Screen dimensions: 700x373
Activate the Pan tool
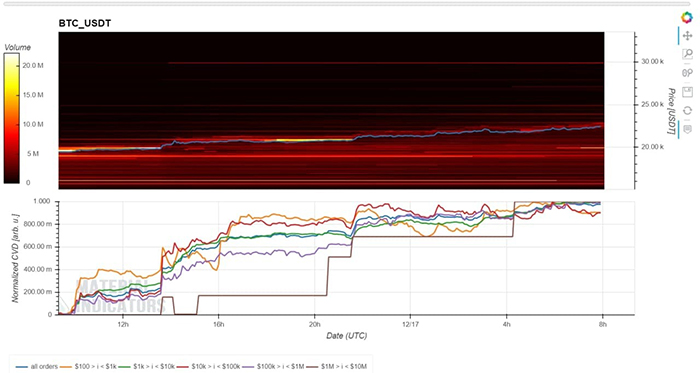click(687, 35)
